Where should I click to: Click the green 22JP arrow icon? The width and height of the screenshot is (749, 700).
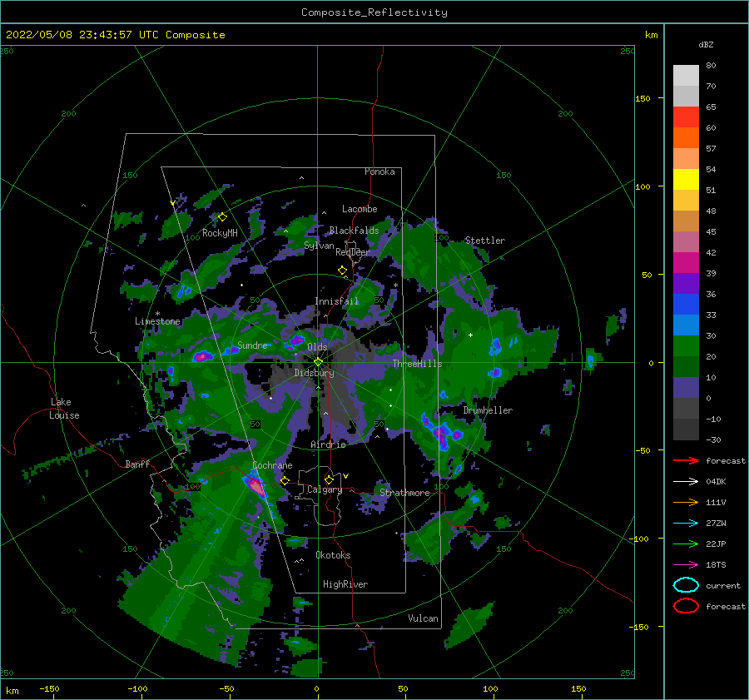(x=686, y=544)
